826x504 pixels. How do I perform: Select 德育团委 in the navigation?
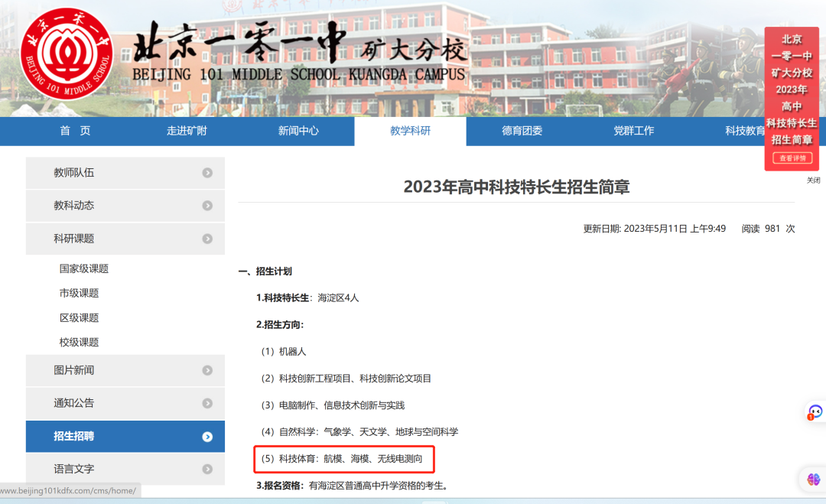[522, 132]
